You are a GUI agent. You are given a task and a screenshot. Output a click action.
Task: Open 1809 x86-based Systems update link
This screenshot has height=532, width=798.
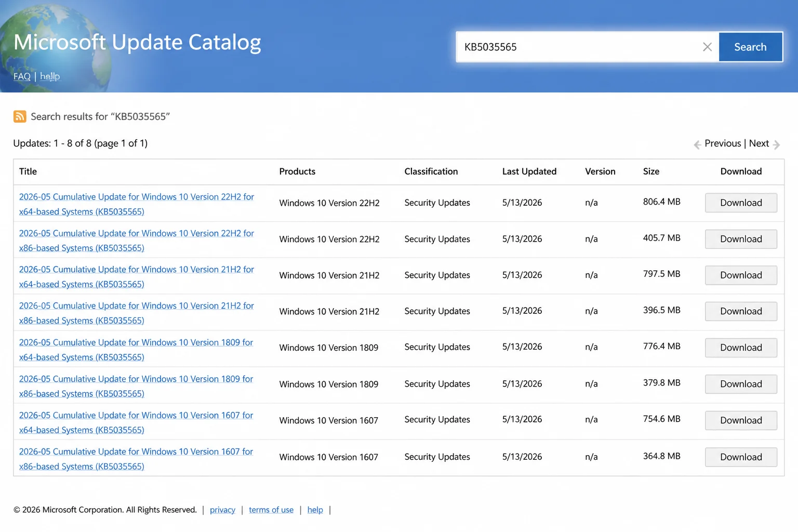(136, 386)
